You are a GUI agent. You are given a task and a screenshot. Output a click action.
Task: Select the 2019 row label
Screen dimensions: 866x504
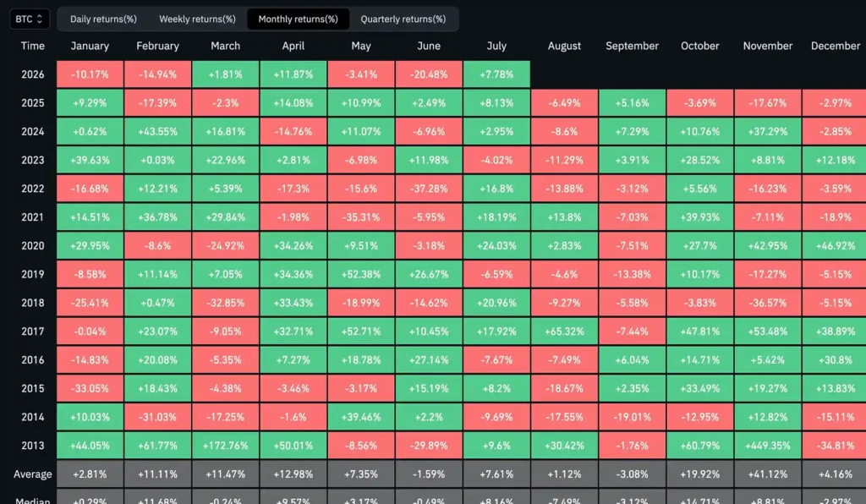tap(33, 274)
